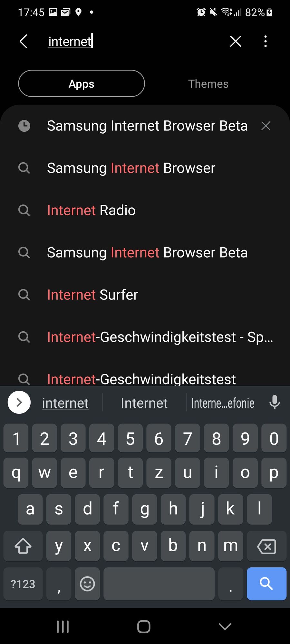Tap the microphone voice input icon
This screenshot has height=644, width=290.
[x=275, y=402]
